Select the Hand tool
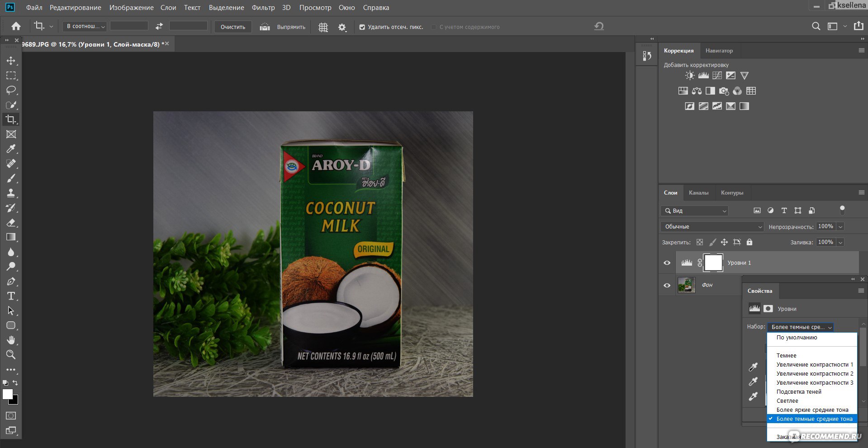The height and width of the screenshot is (448, 868). [11, 340]
